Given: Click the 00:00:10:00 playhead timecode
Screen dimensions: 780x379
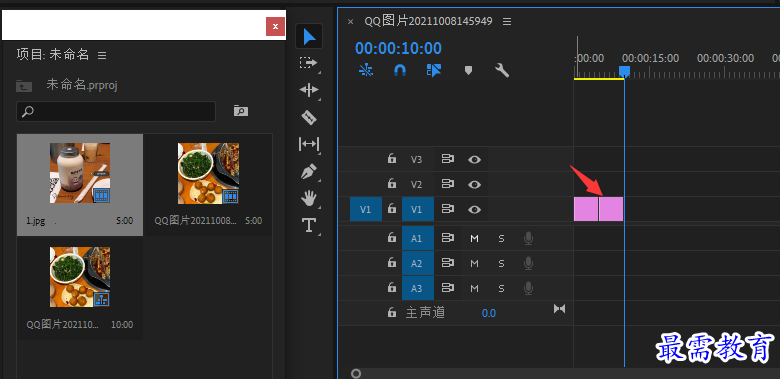Looking at the screenshot, I should pos(398,48).
